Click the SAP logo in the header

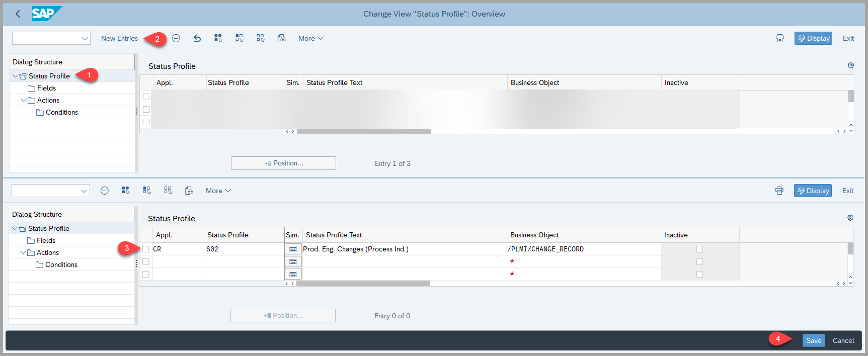point(46,14)
